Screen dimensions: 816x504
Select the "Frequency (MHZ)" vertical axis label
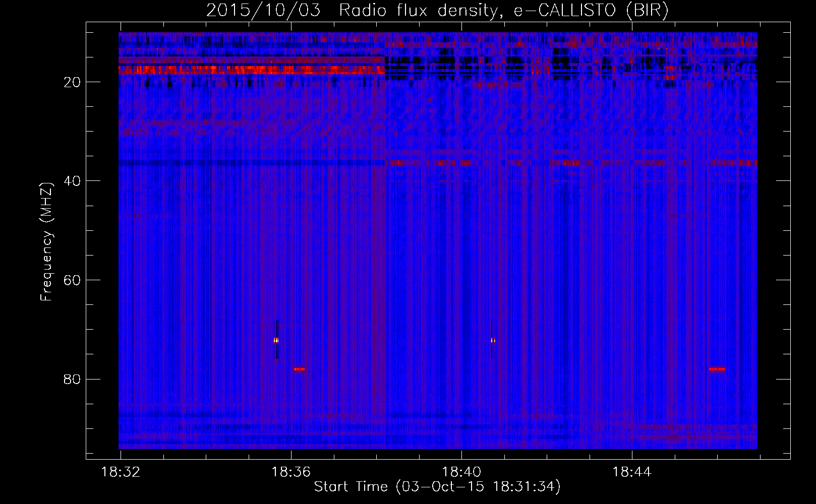tap(46, 242)
